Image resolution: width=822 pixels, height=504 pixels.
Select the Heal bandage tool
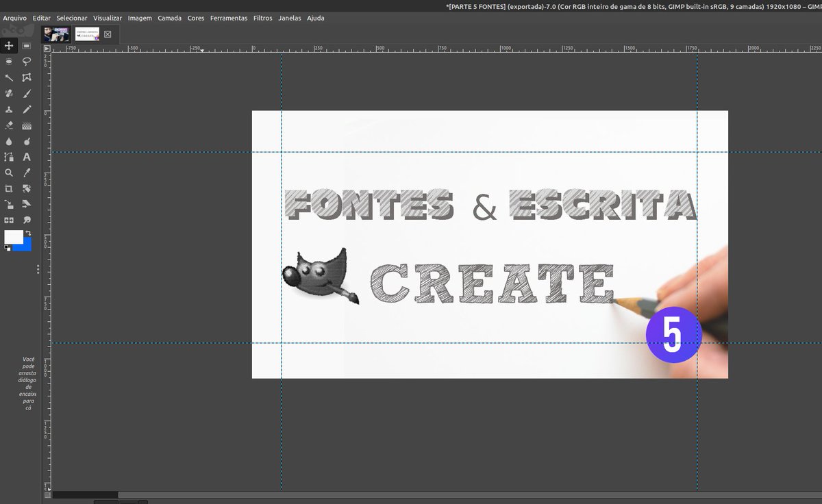tap(9, 93)
